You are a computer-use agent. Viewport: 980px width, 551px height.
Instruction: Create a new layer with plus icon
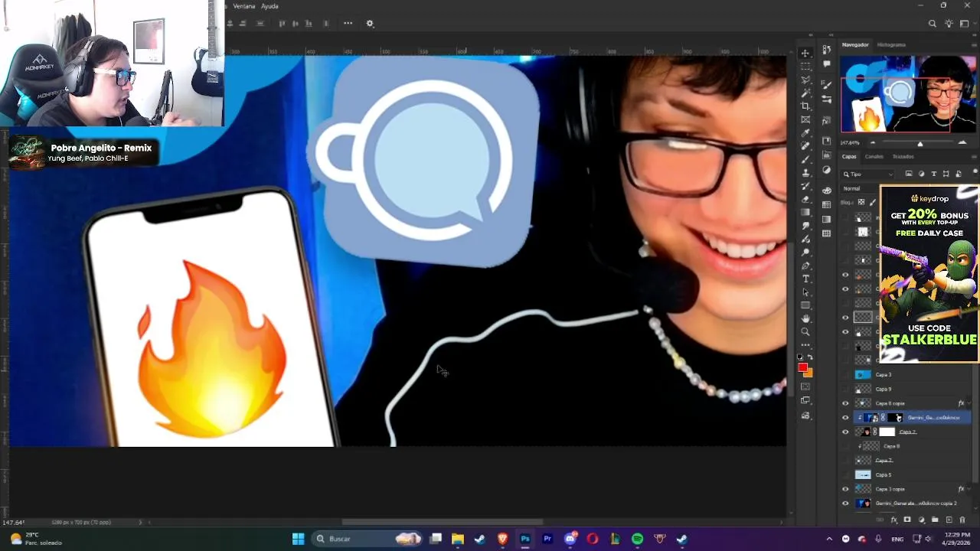point(949,520)
